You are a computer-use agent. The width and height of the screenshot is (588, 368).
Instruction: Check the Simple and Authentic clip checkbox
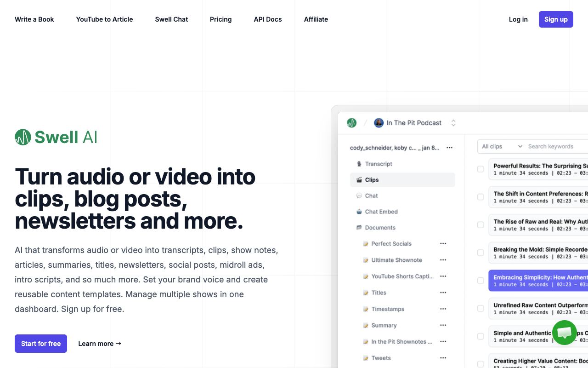pos(481,336)
